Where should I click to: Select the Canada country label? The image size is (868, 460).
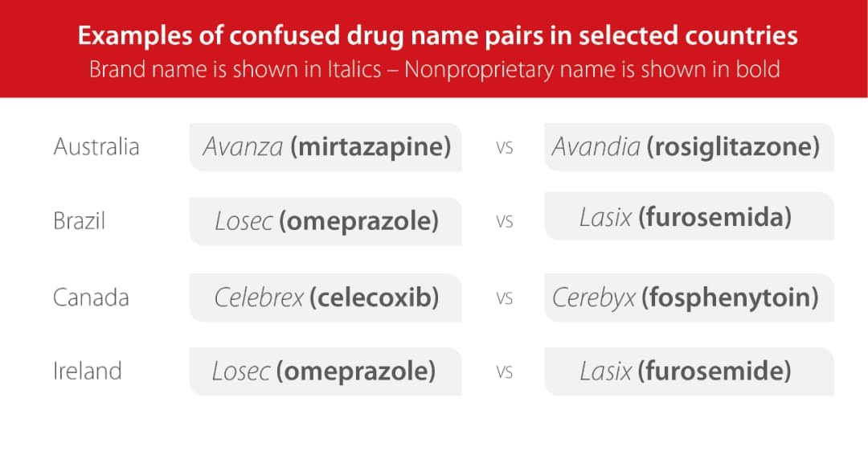click(x=91, y=298)
